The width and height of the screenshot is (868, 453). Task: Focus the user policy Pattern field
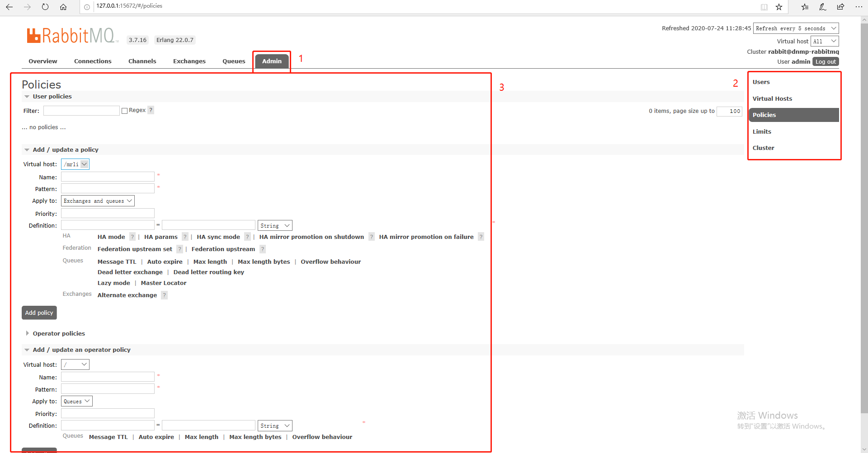(x=108, y=188)
